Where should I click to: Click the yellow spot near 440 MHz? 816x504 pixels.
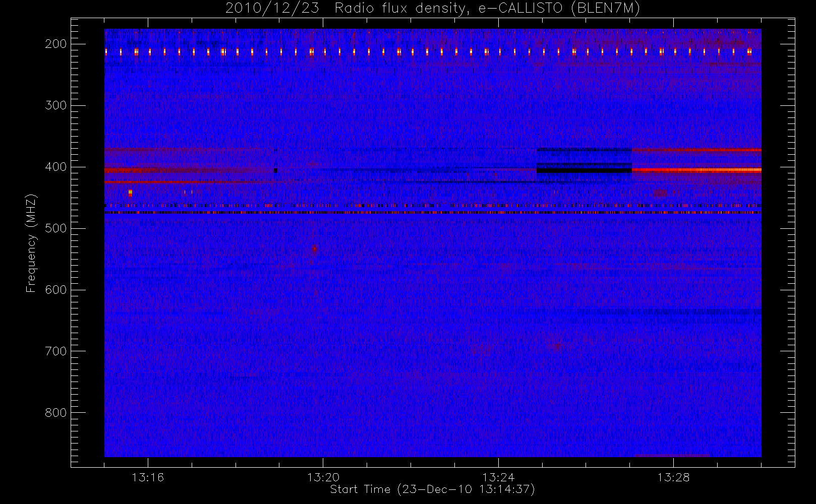click(130, 193)
